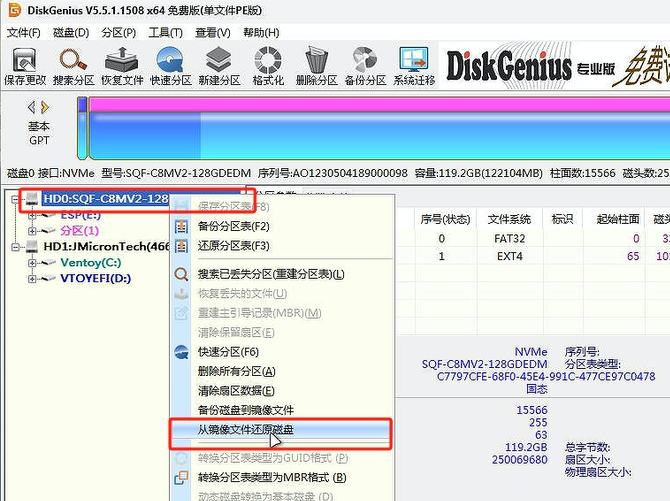Open the 文件(F) menu

pos(24,33)
